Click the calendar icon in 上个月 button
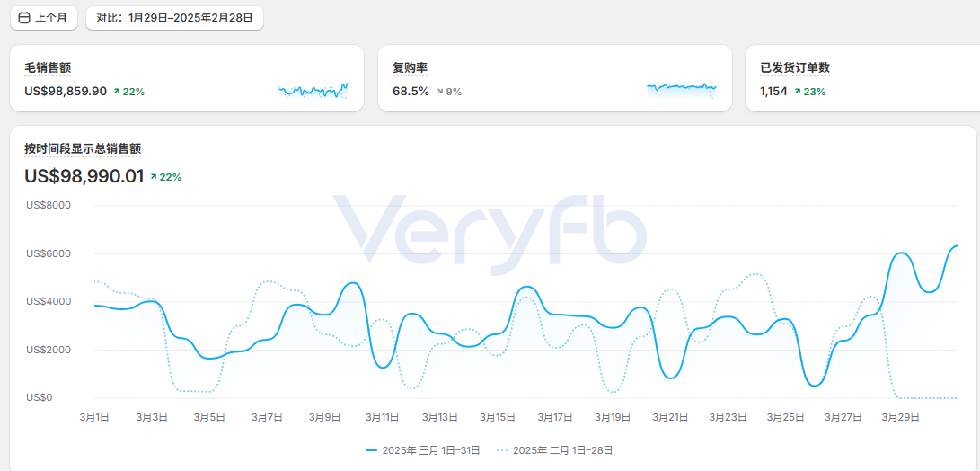Screen dimensions: 980x471 coord(24,18)
